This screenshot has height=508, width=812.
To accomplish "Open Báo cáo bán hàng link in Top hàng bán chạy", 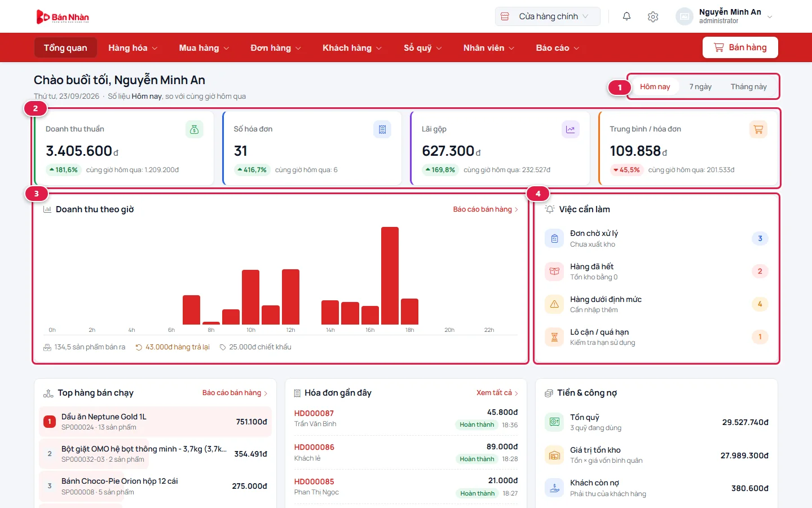I will coord(235,393).
